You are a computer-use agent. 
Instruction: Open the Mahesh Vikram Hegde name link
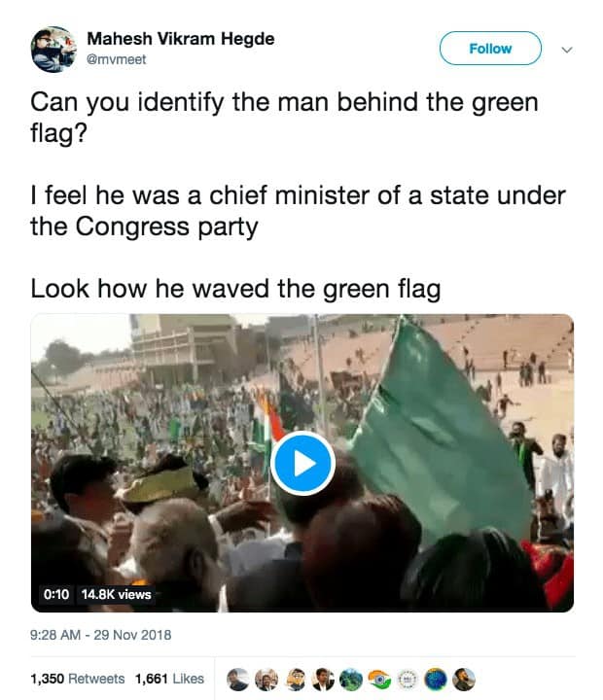click(x=181, y=39)
